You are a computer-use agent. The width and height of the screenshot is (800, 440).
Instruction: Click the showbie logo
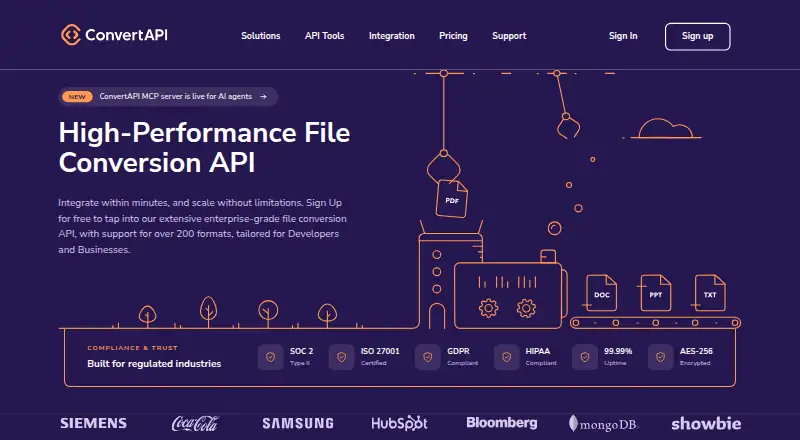tap(706, 423)
